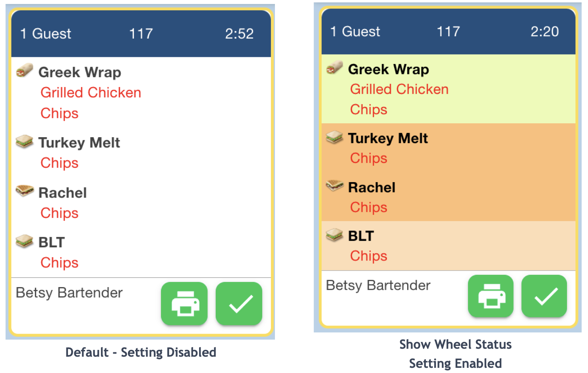Click 1 Guest label on the left ticket
Screen dimensions: 588x373
[x=46, y=34]
